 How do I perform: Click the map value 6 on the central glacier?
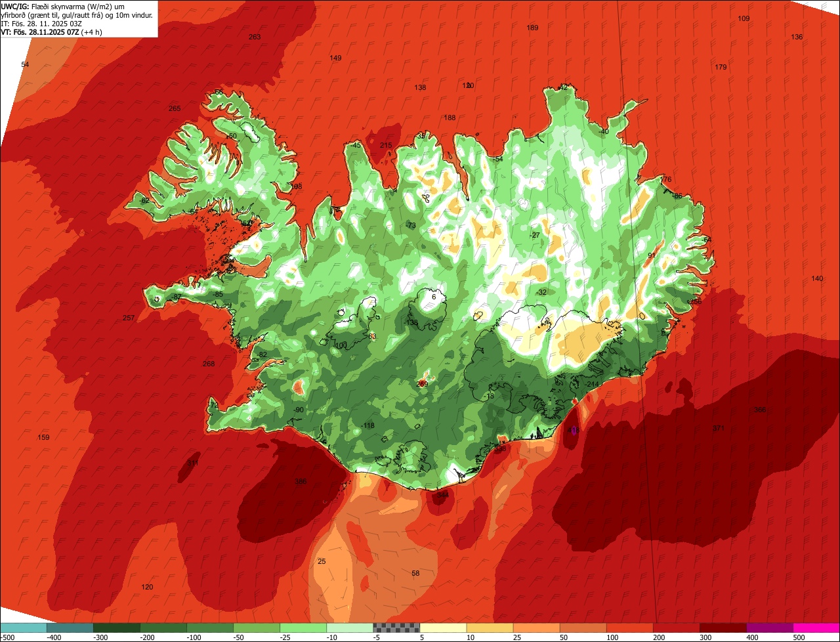(434, 297)
